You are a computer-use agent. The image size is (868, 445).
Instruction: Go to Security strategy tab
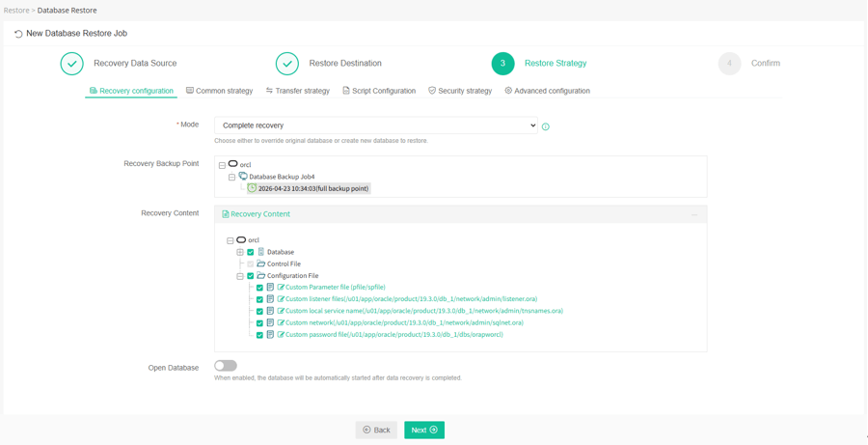coord(460,91)
